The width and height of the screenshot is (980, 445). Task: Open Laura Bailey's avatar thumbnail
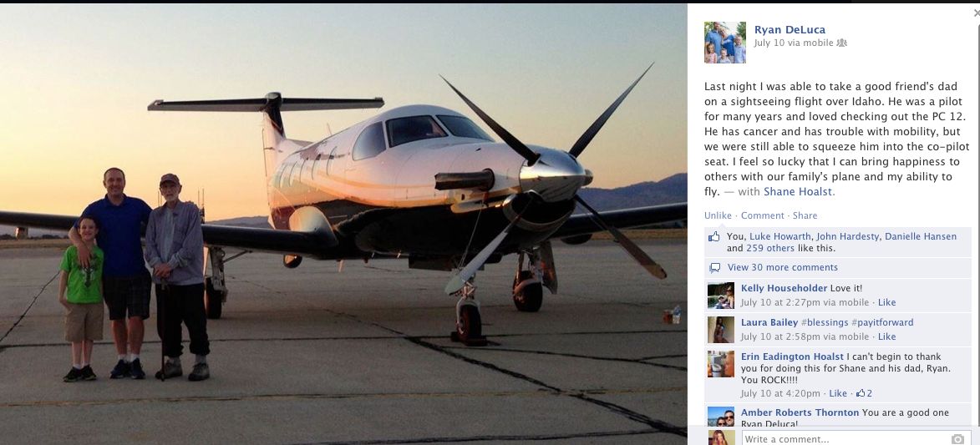(721, 330)
